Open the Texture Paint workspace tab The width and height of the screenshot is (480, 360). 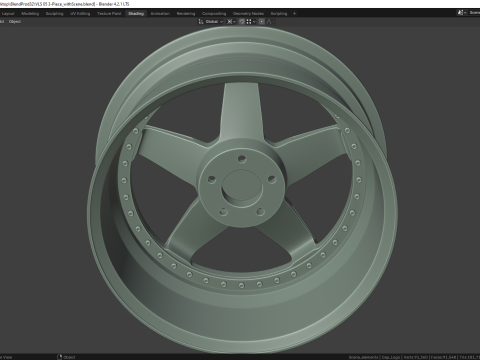[x=109, y=14]
